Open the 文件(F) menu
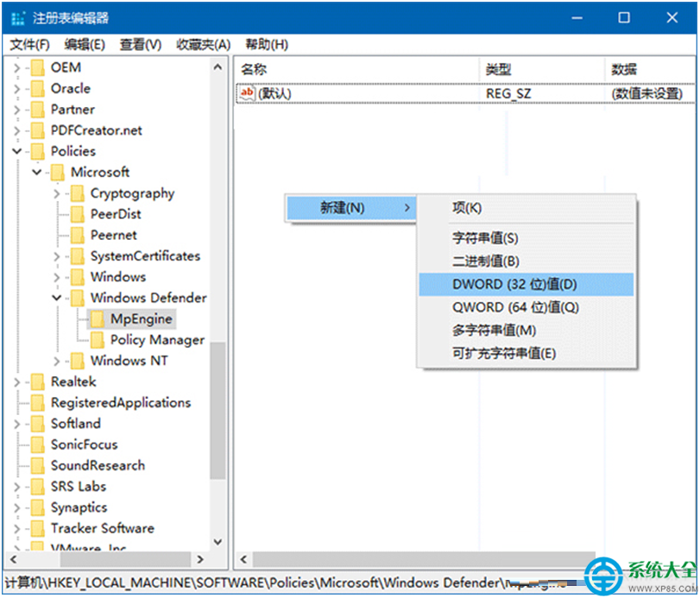The height and width of the screenshot is (598, 700). 30,45
